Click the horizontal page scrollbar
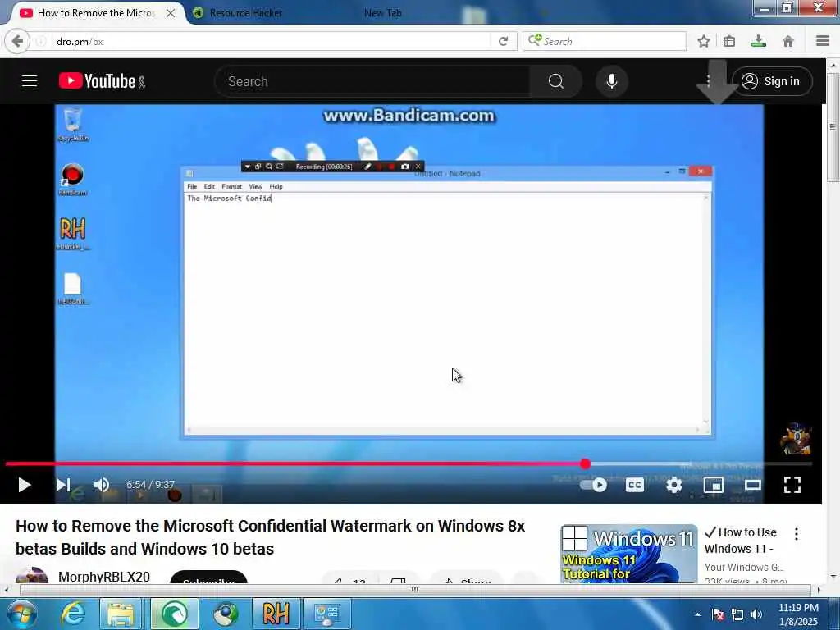840x630 pixels. click(414, 591)
